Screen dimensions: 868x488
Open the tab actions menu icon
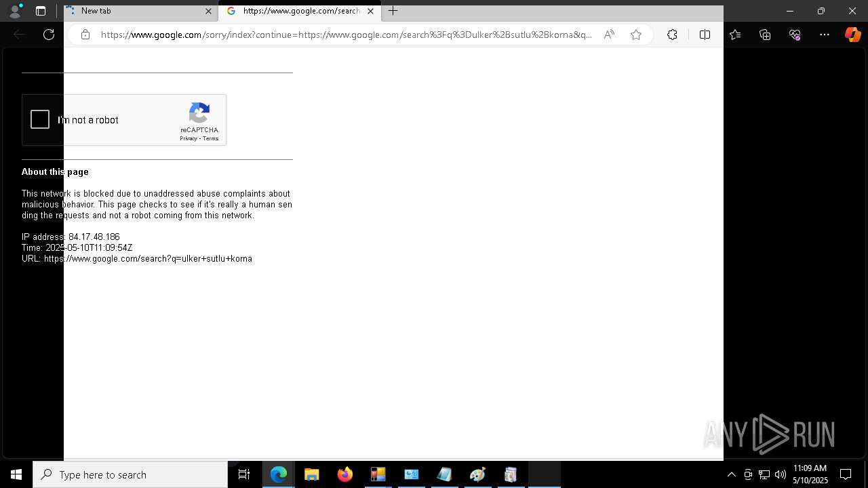41,11
